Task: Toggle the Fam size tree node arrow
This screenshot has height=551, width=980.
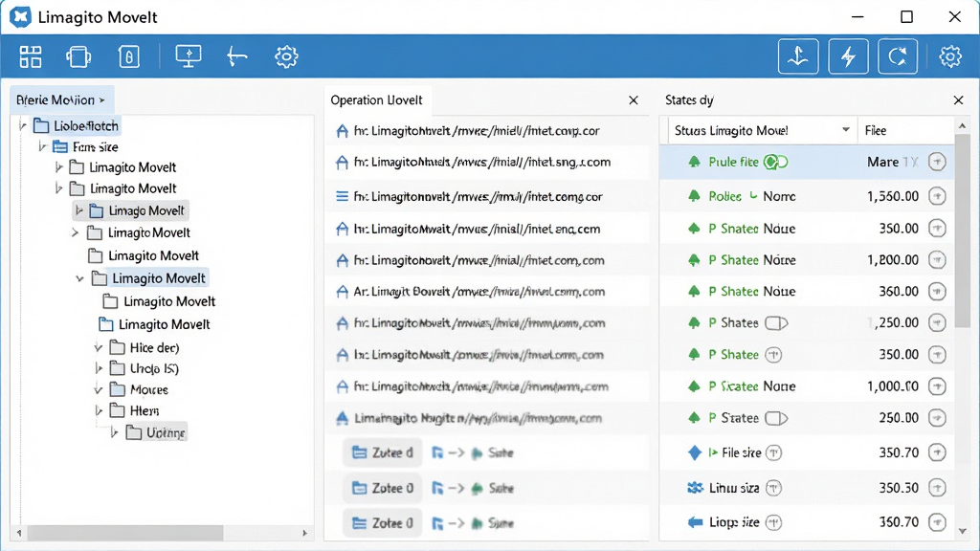Action: (42, 146)
